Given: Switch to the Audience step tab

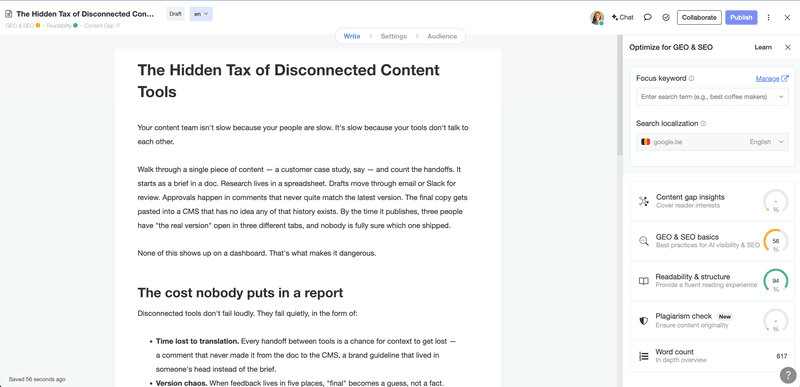Looking at the screenshot, I should [442, 36].
